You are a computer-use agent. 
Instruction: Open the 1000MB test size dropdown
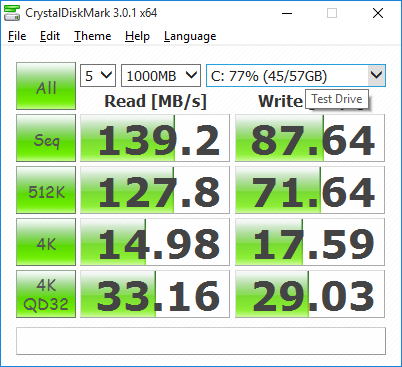pos(161,76)
